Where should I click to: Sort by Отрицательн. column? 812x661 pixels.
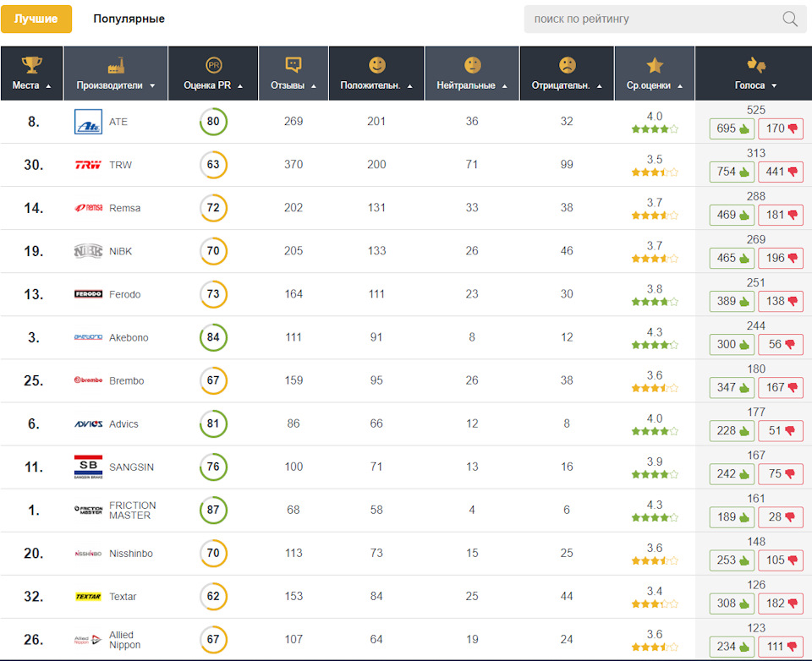[x=567, y=74]
